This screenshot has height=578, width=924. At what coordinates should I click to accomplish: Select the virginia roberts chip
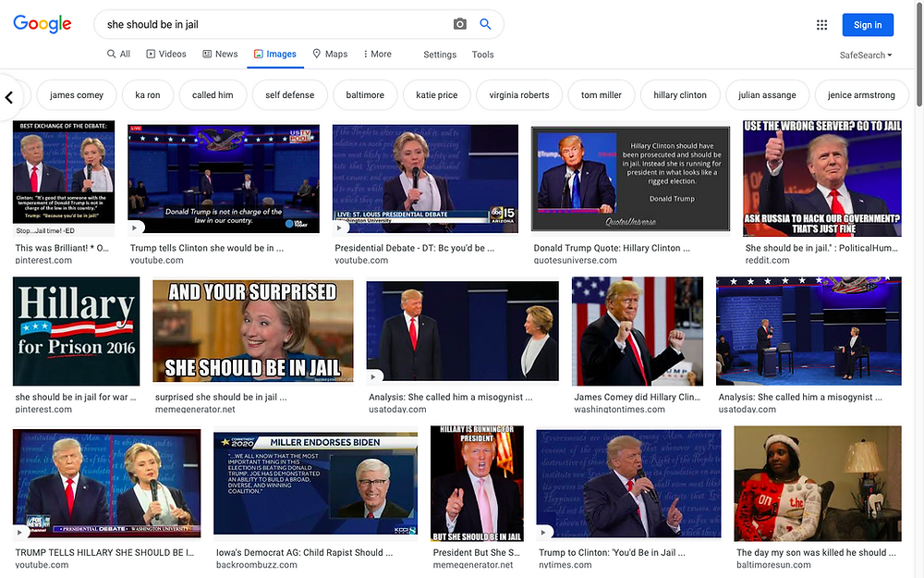click(x=519, y=95)
